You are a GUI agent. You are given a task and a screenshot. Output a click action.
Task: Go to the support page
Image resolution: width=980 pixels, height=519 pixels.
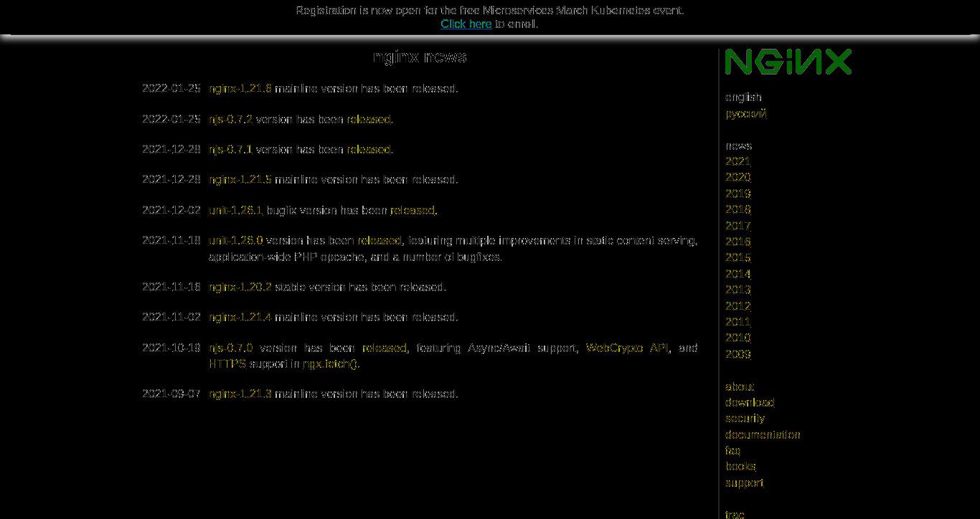pos(745,482)
